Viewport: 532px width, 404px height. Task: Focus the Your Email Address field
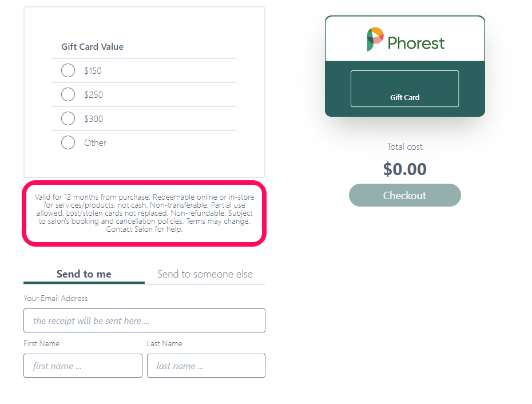[144, 320]
